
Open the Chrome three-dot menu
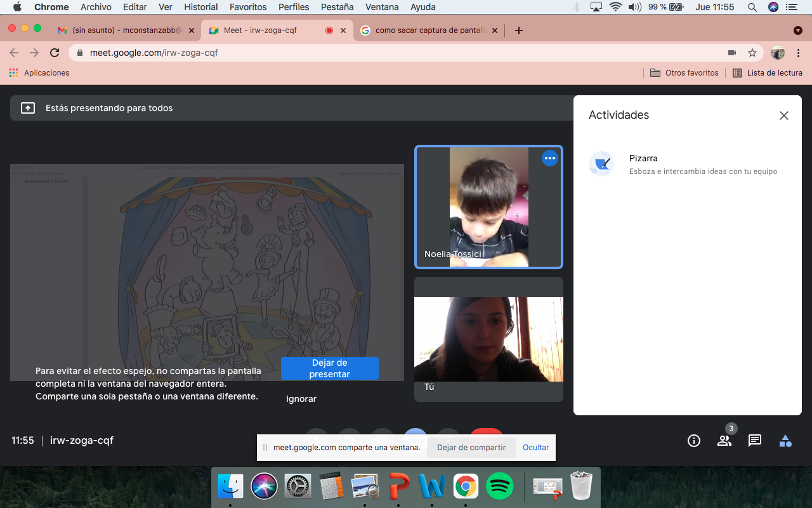pyautogui.click(x=799, y=53)
